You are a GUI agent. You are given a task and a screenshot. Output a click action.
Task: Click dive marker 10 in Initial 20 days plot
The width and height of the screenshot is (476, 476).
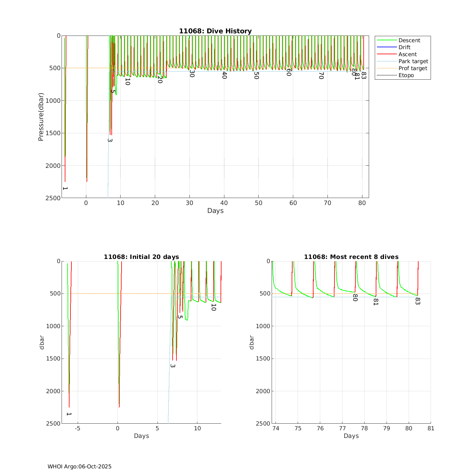[x=213, y=307]
